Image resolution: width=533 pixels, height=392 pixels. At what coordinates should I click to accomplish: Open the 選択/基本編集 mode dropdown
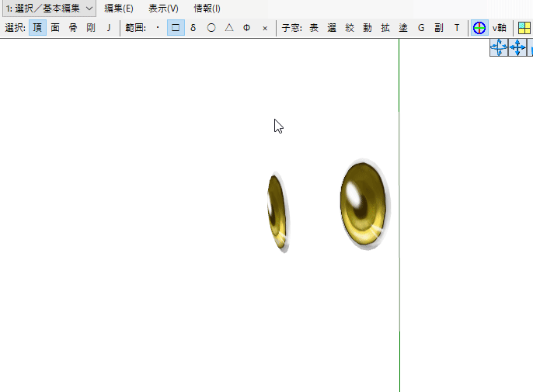(48, 9)
